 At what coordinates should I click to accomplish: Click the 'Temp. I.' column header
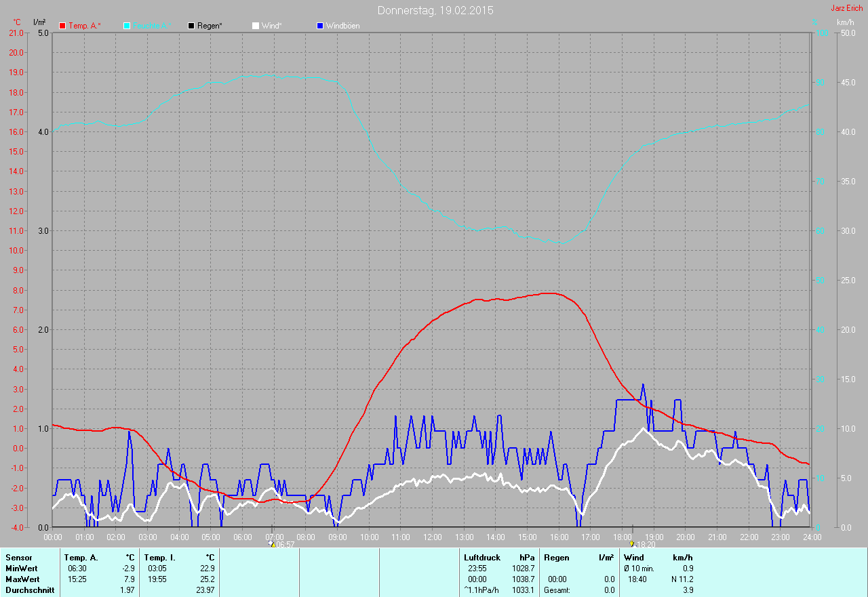[x=160, y=558]
